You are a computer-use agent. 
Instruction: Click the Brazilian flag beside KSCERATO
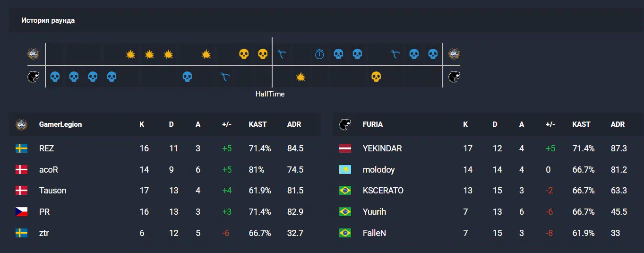pos(345,191)
